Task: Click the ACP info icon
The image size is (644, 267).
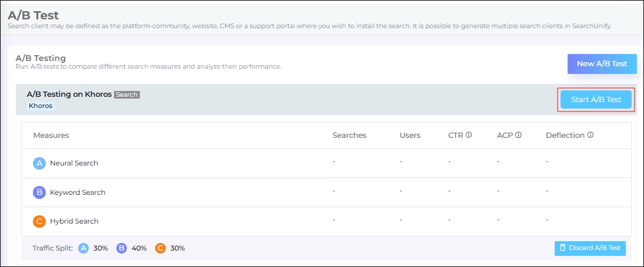Action: (518, 135)
